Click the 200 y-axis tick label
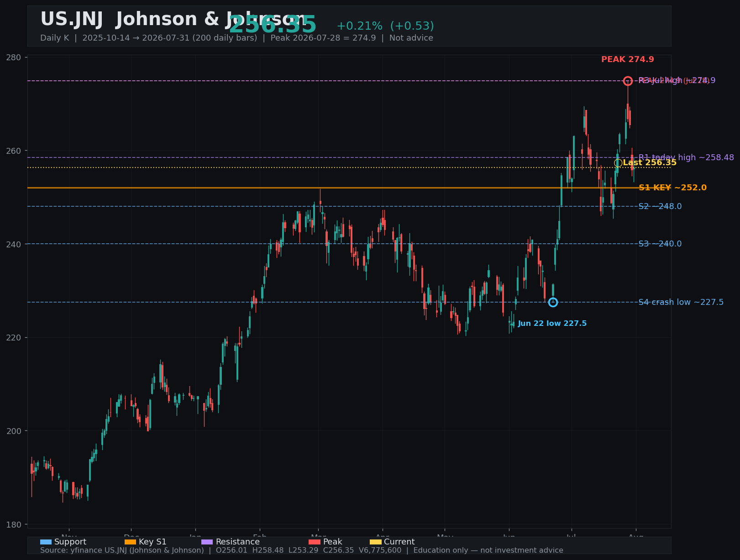 (14, 431)
